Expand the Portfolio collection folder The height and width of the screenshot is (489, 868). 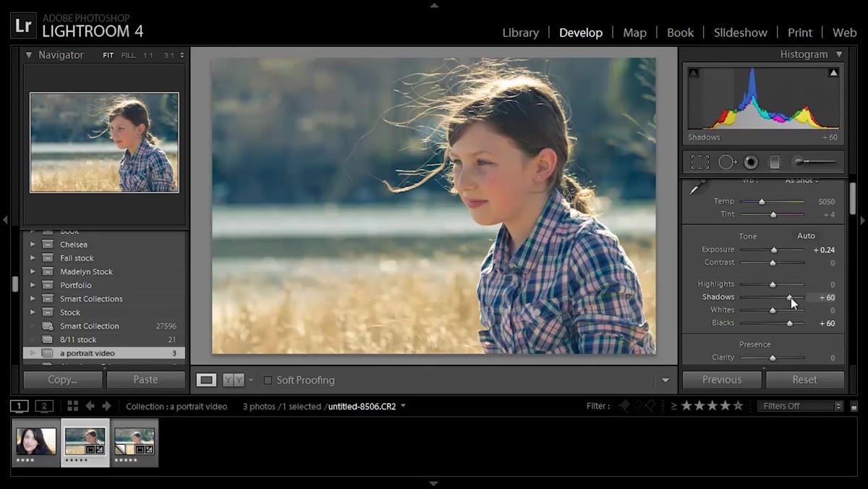[33, 285]
